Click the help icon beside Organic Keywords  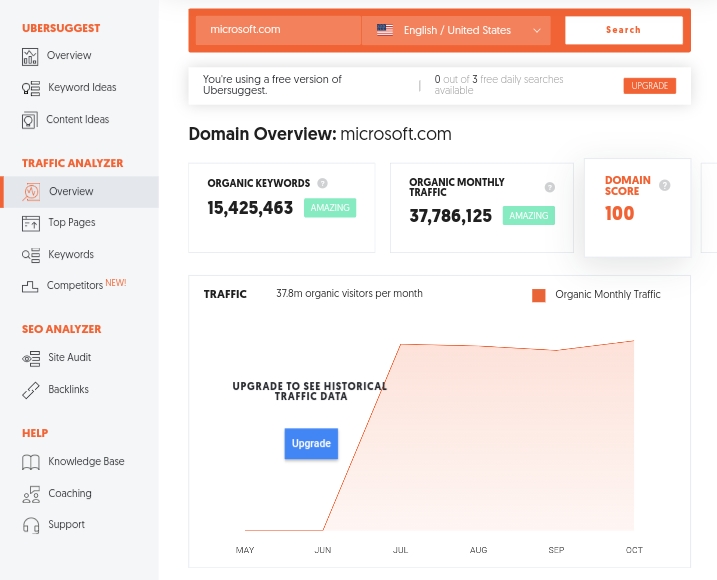pyautogui.click(x=322, y=183)
